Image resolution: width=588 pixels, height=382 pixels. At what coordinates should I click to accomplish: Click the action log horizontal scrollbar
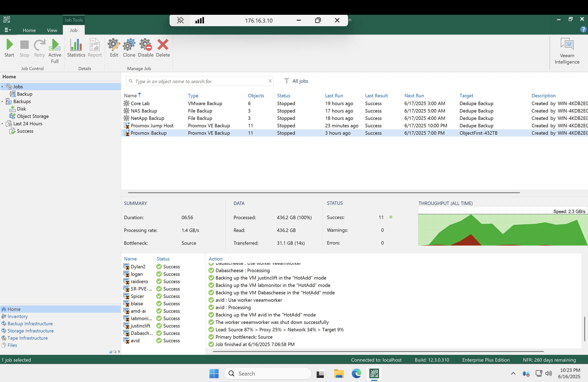coord(378,351)
